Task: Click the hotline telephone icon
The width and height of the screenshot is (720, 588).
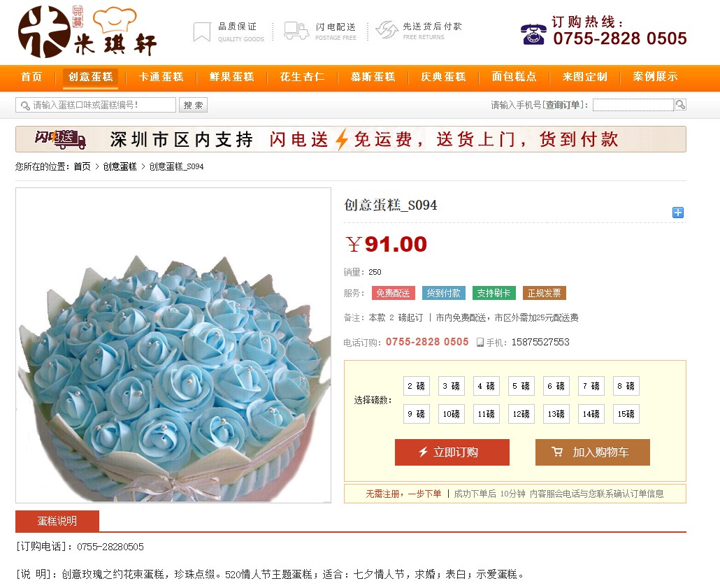Action: (x=533, y=34)
